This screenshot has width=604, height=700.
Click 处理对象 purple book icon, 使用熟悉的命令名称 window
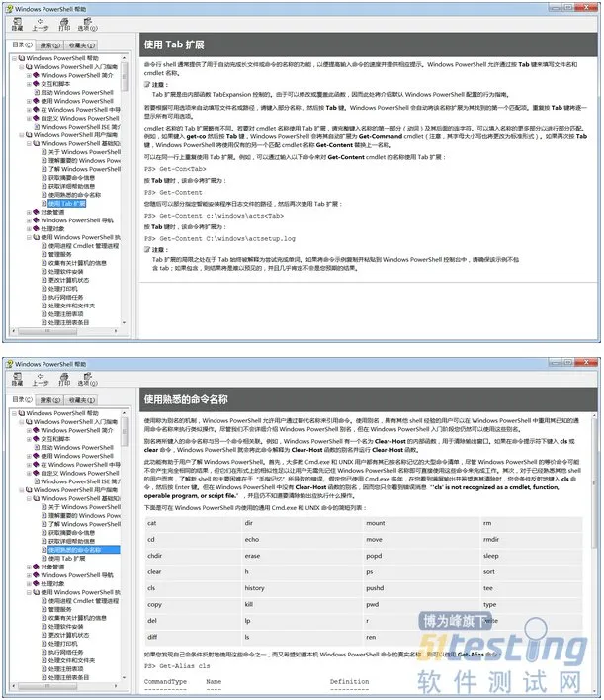pos(36,584)
